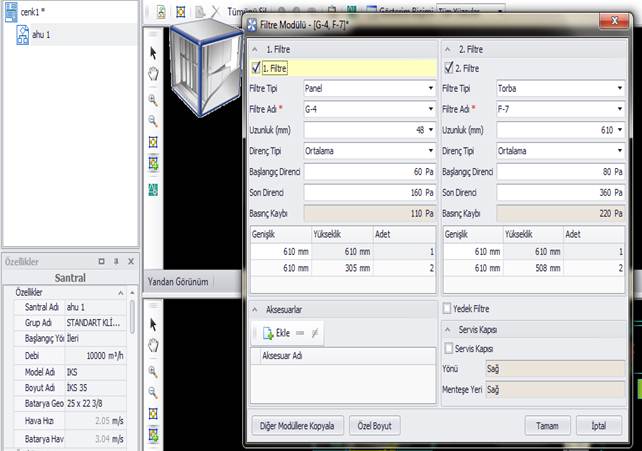Open the Yandan Görünüm tab
The image size is (642, 451).
pyautogui.click(x=178, y=281)
